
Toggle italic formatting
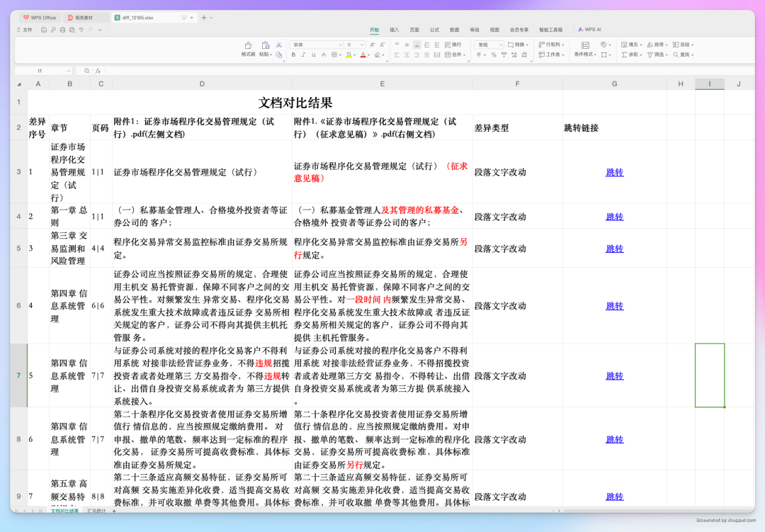303,55
